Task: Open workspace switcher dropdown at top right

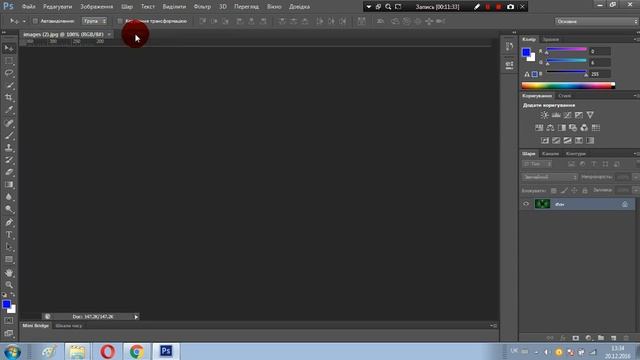Action: pyautogui.click(x=597, y=21)
